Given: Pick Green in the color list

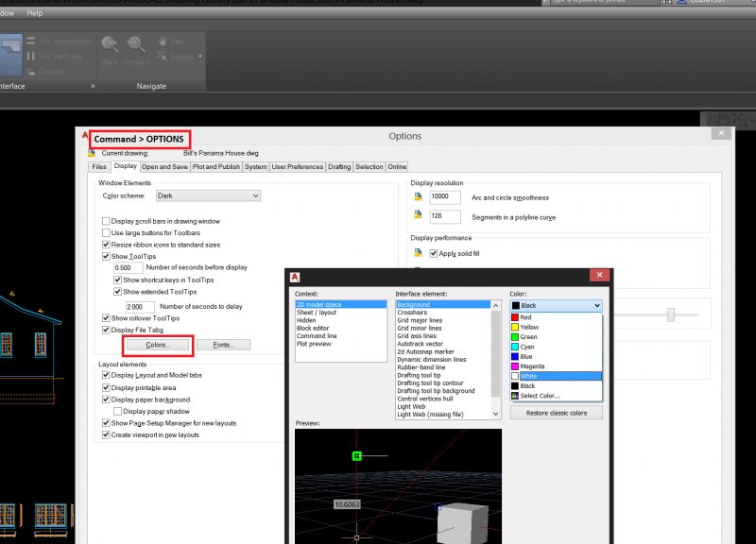Looking at the screenshot, I should [x=557, y=337].
